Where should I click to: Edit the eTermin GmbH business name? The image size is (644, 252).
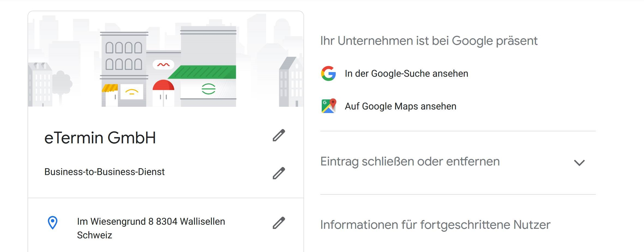click(279, 135)
